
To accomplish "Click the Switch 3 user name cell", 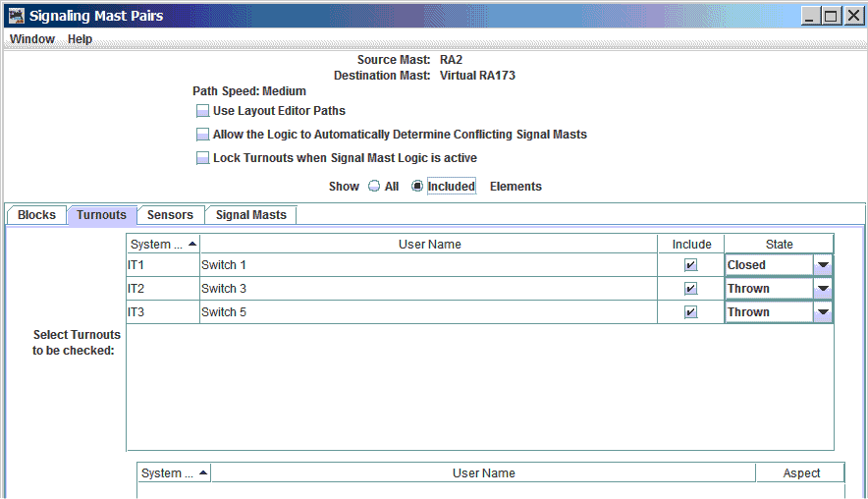I will point(428,289).
